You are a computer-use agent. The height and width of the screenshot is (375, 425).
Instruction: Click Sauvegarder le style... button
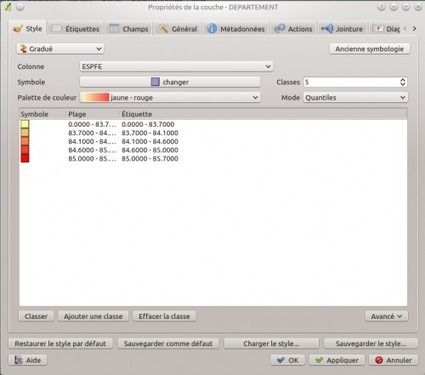tap(371, 343)
